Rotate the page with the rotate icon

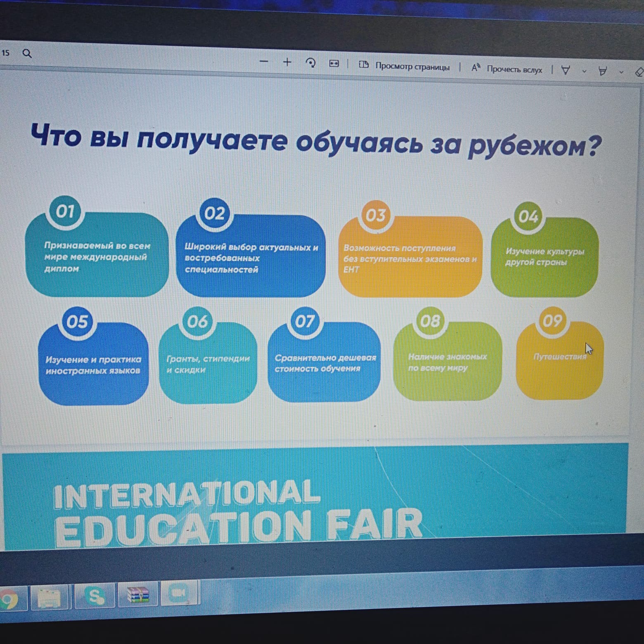[310, 63]
